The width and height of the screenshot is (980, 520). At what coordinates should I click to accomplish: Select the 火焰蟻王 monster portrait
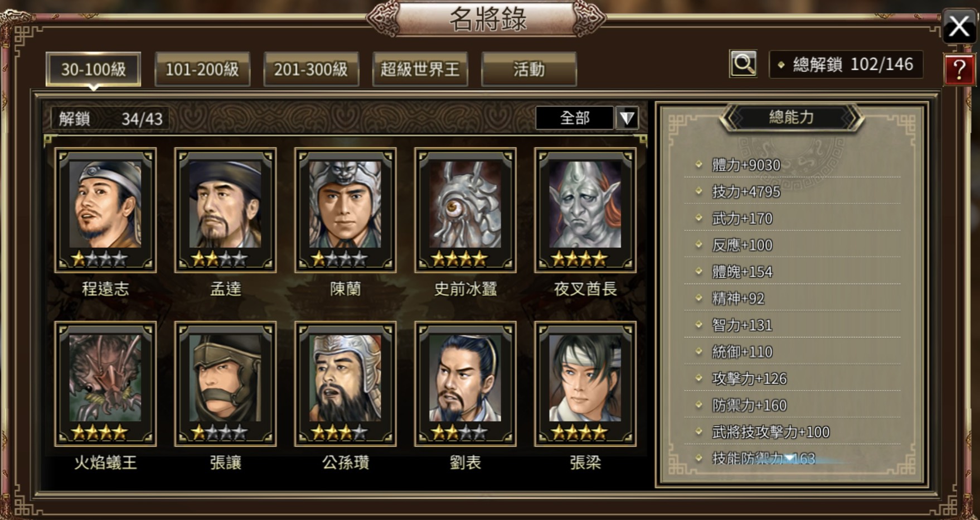(105, 384)
